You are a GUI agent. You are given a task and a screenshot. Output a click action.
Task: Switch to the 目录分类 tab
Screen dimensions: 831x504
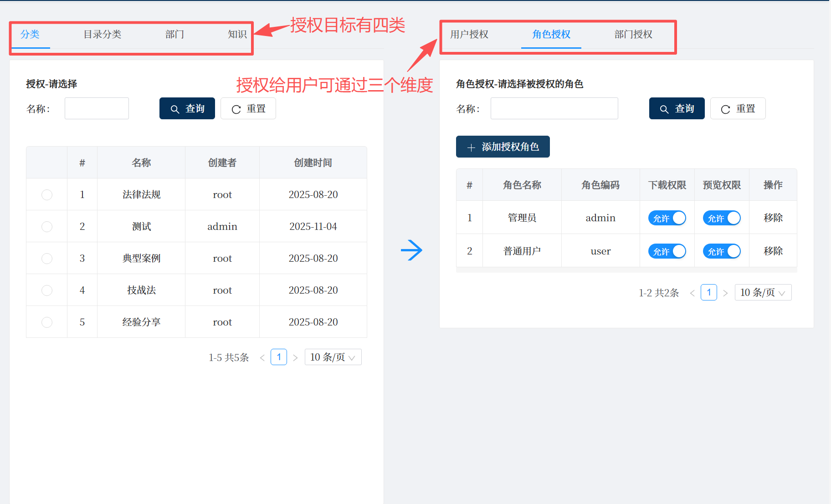[x=103, y=35]
